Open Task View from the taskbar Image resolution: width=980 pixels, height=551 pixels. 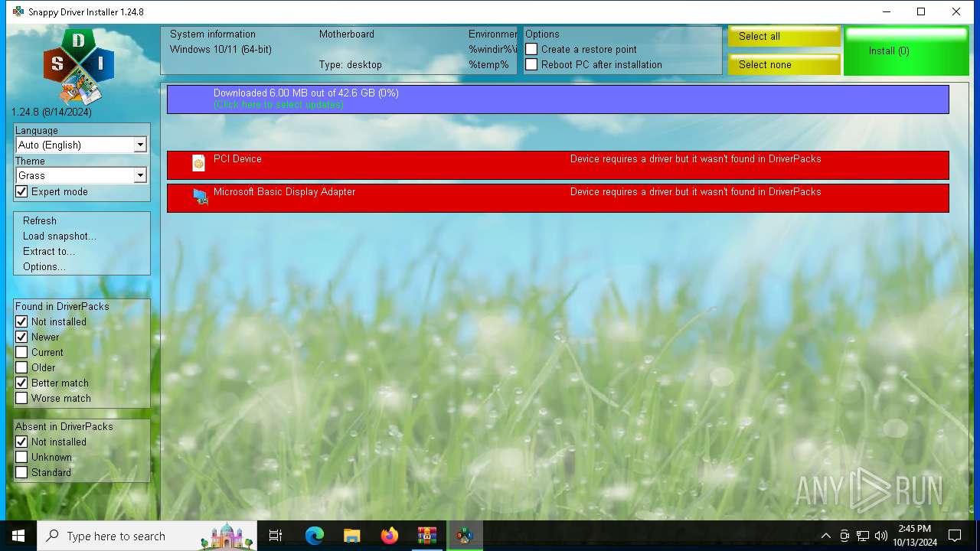[x=276, y=536]
